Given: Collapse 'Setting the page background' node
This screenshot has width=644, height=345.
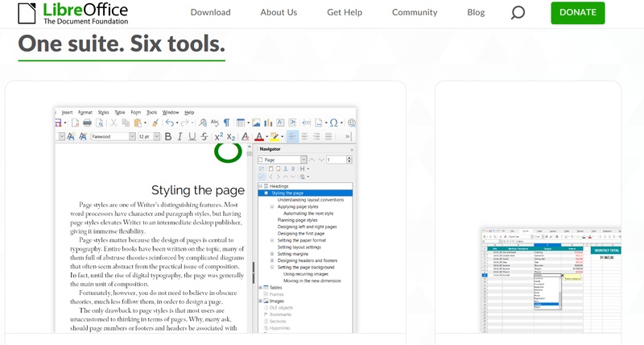Looking at the screenshot, I should 272,268.
